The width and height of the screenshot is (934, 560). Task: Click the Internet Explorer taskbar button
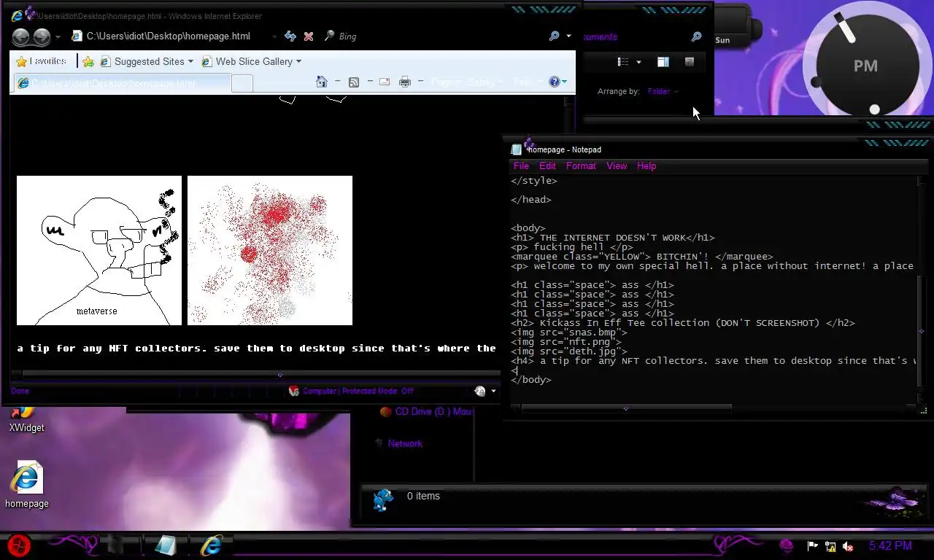(212, 545)
